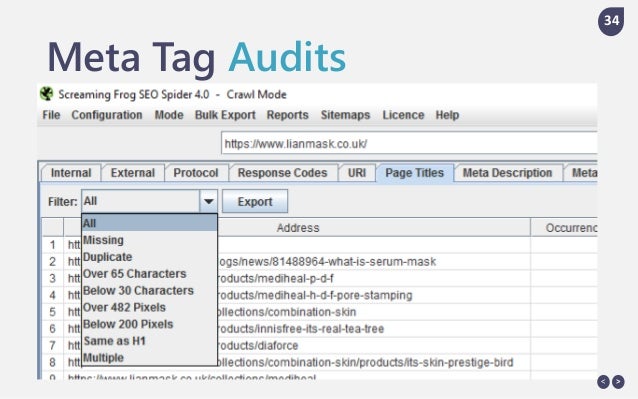Open the Mode menu
Viewport: 638px width, 399px height.
tap(169, 115)
